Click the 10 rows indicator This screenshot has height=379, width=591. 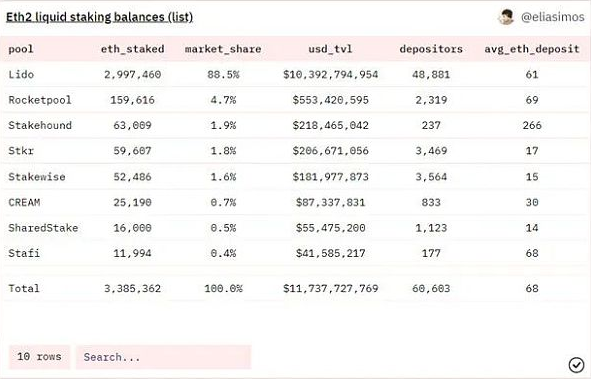(x=39, y=357)
